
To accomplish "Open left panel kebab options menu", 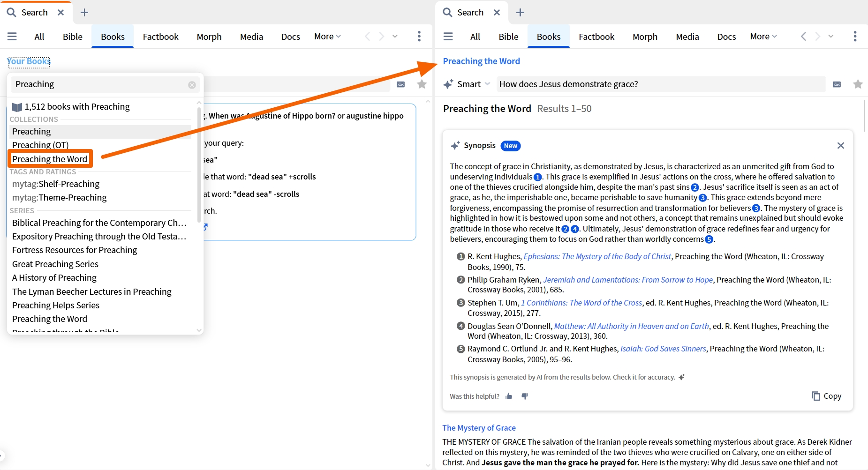I will point(419,37).
